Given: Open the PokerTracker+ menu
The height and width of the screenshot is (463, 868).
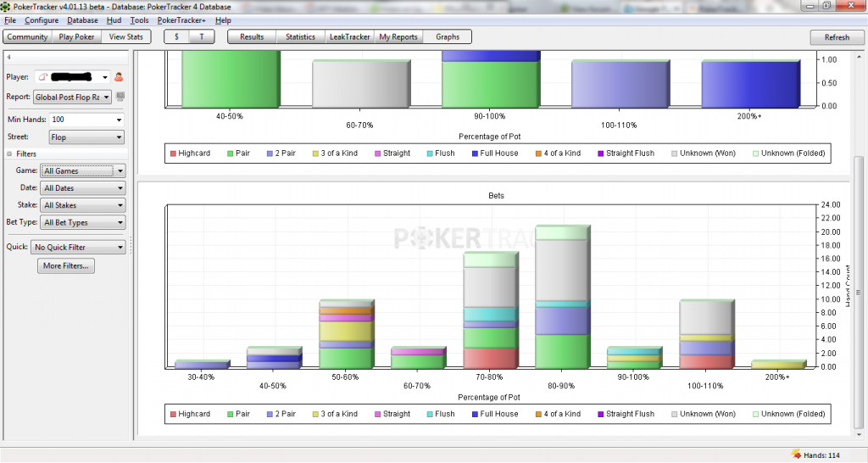Looking at the screenshot, I should [x=181, y=20].
